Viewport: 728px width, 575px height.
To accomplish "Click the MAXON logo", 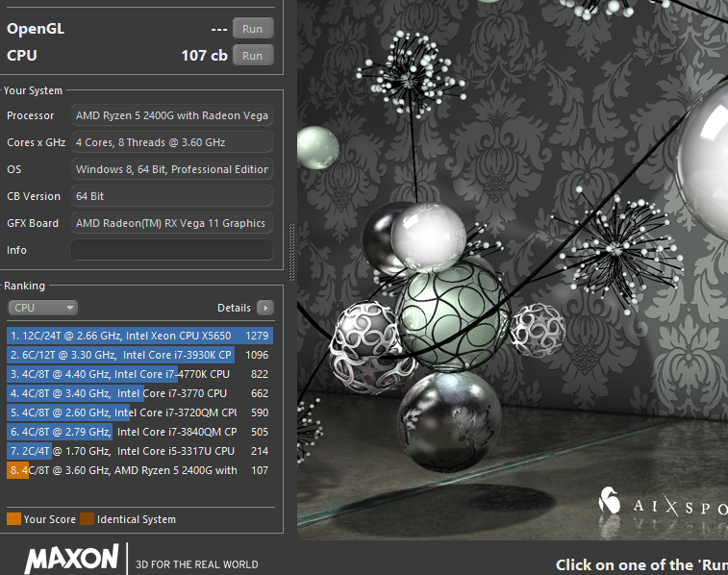I will click(x=72, y=559).
